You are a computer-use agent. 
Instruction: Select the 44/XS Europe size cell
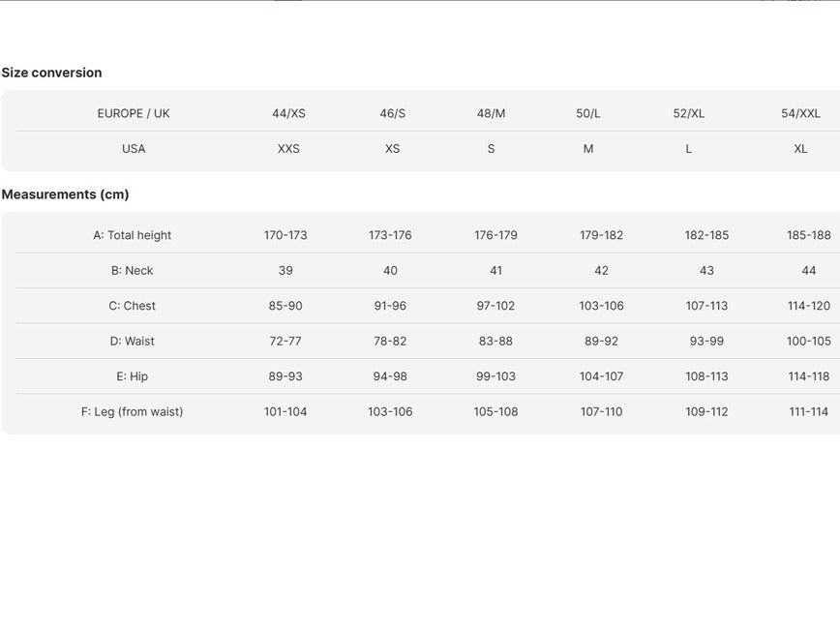pyautogui.click(x=288, y=113)
